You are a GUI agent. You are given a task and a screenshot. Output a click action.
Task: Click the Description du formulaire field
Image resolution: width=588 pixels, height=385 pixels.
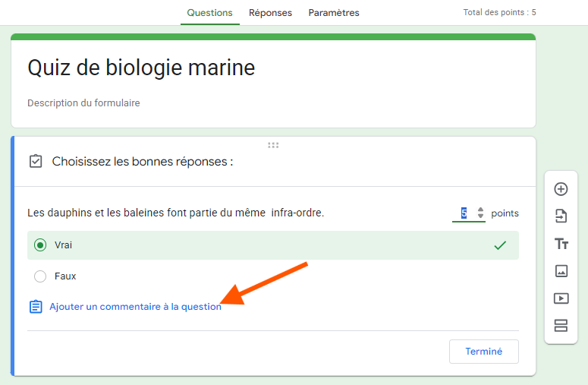pos(83,103)
